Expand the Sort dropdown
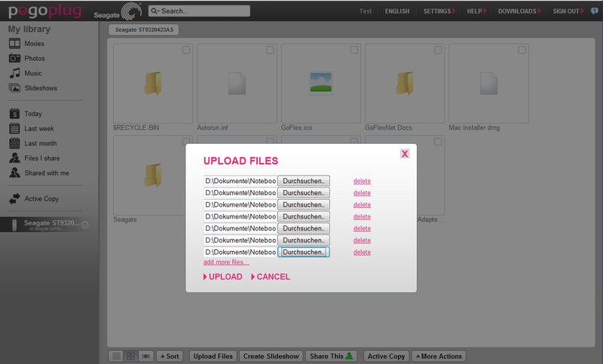 [170, 356]
